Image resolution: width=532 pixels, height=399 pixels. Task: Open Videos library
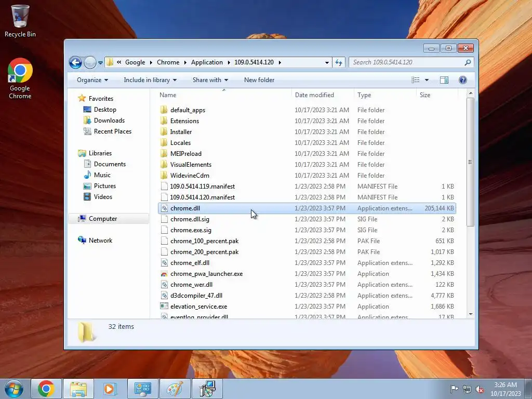click(x=103, y=197)
